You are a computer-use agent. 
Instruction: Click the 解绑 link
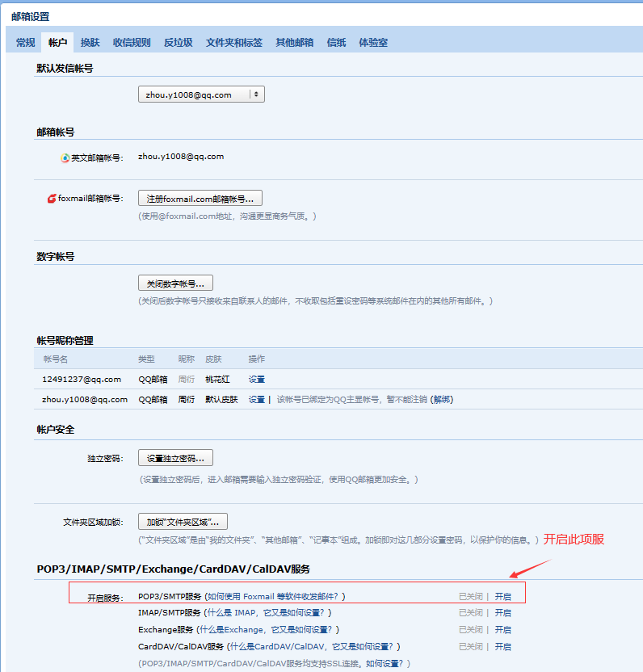coord(442,400)
